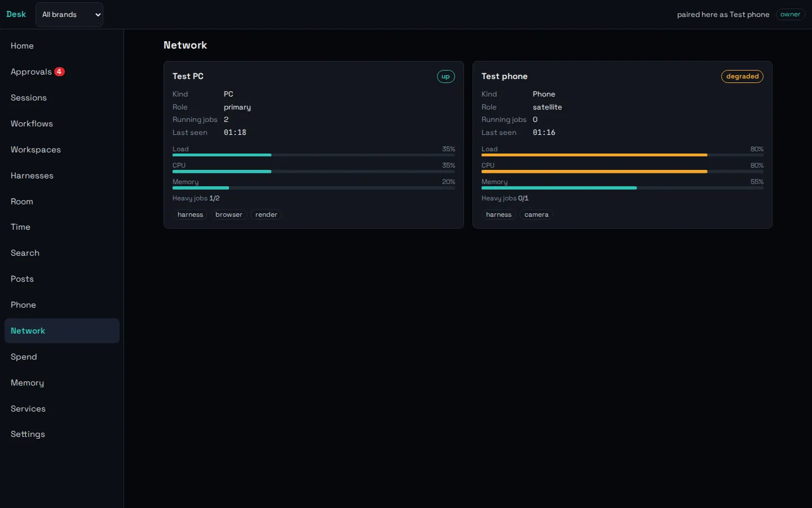Open the All brands dropdown
Screen dimensions: 812x508
tap(69, 15)
